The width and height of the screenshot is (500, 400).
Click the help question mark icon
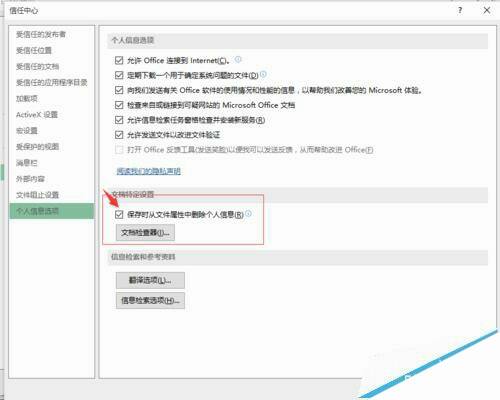460,10
